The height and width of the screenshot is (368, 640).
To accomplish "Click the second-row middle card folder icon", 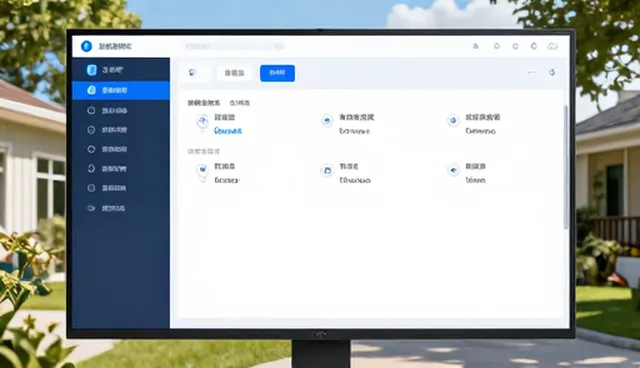I will point(327,170).
